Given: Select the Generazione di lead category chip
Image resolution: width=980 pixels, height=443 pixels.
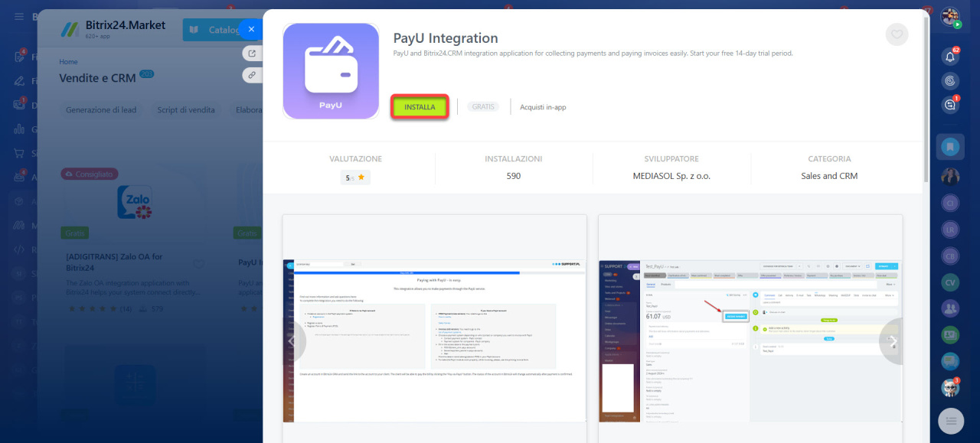Looking at the screenshot, I should (x=101, y=110).
